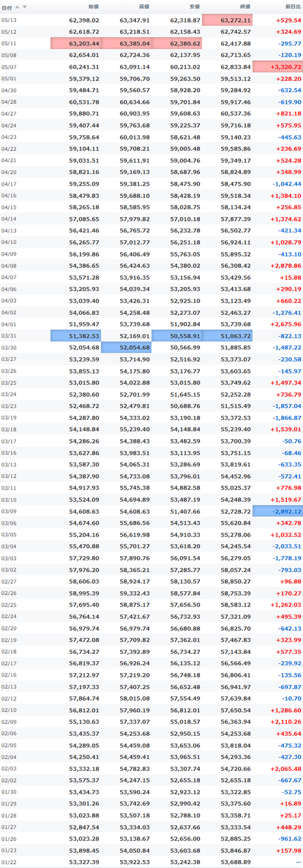Click red highlighted closing price 63,272.11
The width and height of the screenshot is (303, 868).
pos(227,20)
